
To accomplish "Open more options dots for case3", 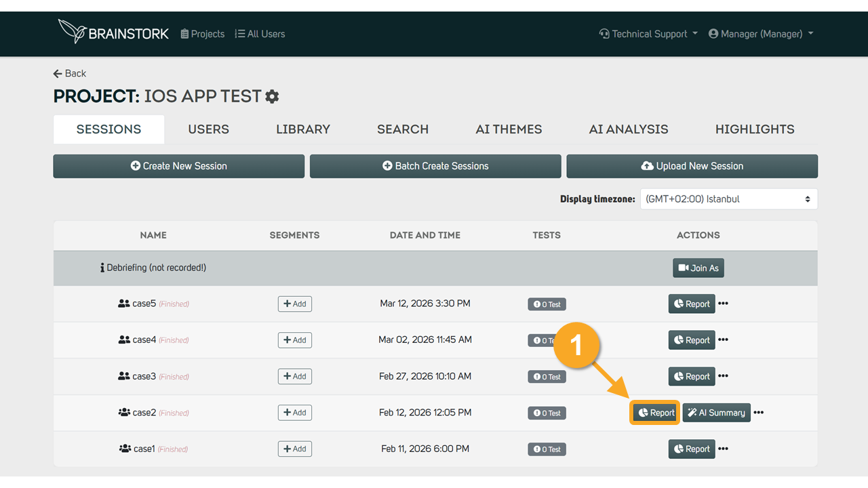I will click(x=723, y=376).
